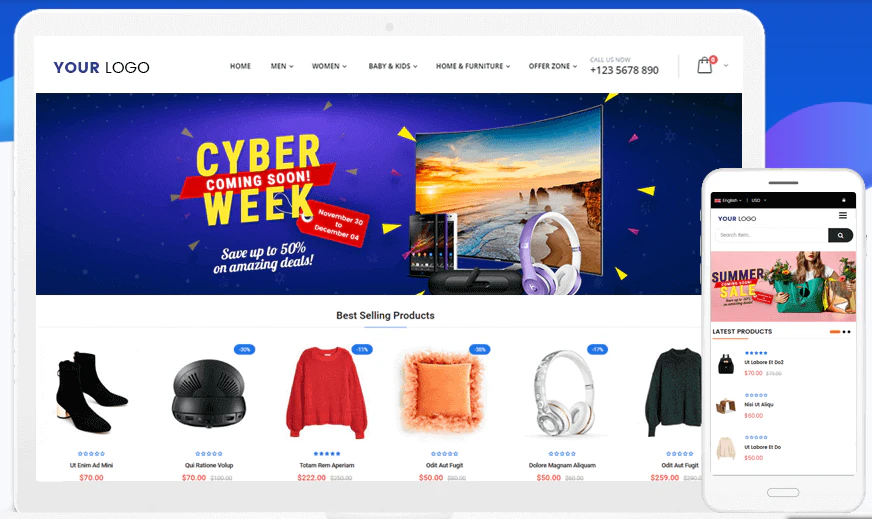Select the orange active carousel dot
Screen dimensions: 872x519
(835, 332)
